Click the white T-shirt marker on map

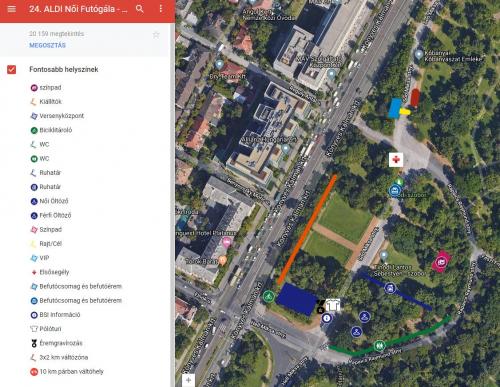tap(333, 304)
